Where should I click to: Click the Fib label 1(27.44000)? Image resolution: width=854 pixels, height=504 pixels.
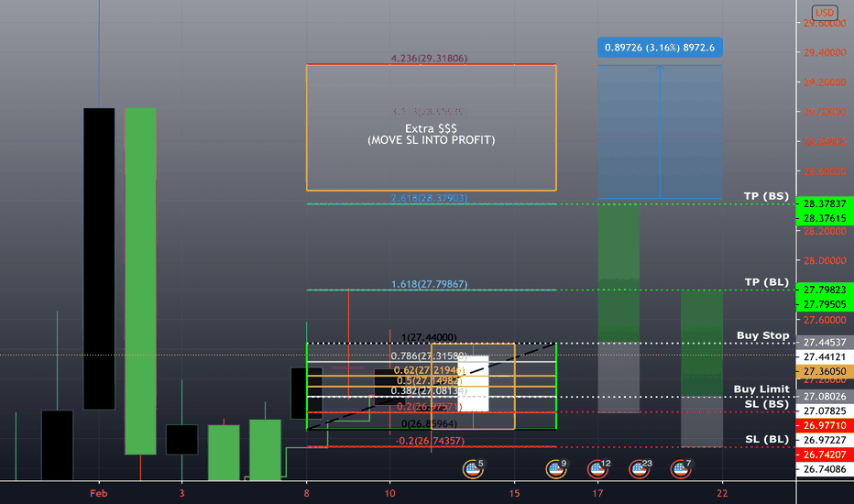429,337
